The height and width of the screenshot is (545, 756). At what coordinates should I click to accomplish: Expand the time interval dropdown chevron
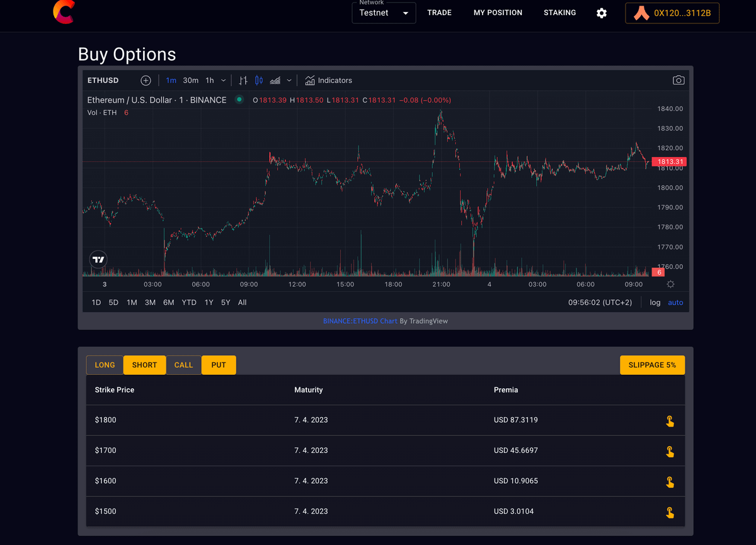point(224,81)
